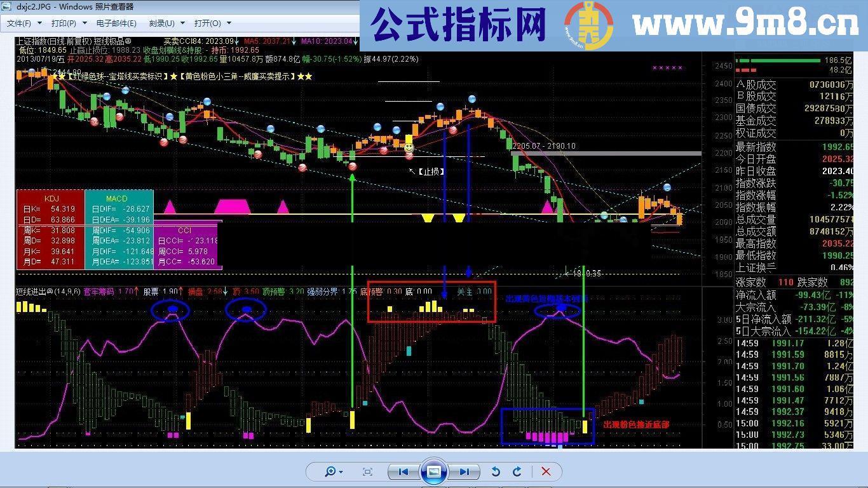Image resolution: width=868 pixels, height=488 pixels.
Task: Rotate the photo clockwise
Action: [x=517, y=471]
